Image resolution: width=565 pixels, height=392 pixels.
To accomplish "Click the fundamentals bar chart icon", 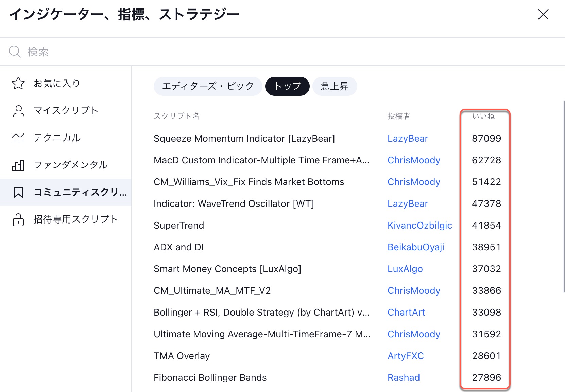I will click(x=18, y=165).
